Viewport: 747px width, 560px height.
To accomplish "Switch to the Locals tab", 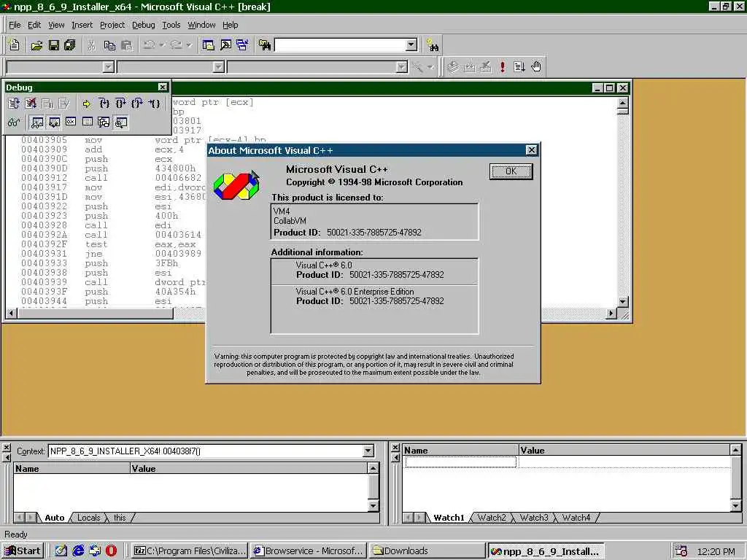I will 88,518.
